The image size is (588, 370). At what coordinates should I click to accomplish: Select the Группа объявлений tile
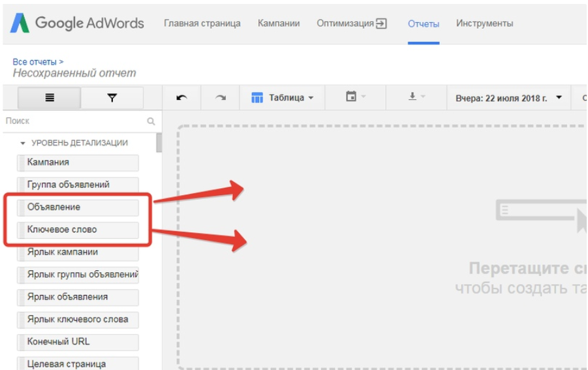(x=78, y=185)
